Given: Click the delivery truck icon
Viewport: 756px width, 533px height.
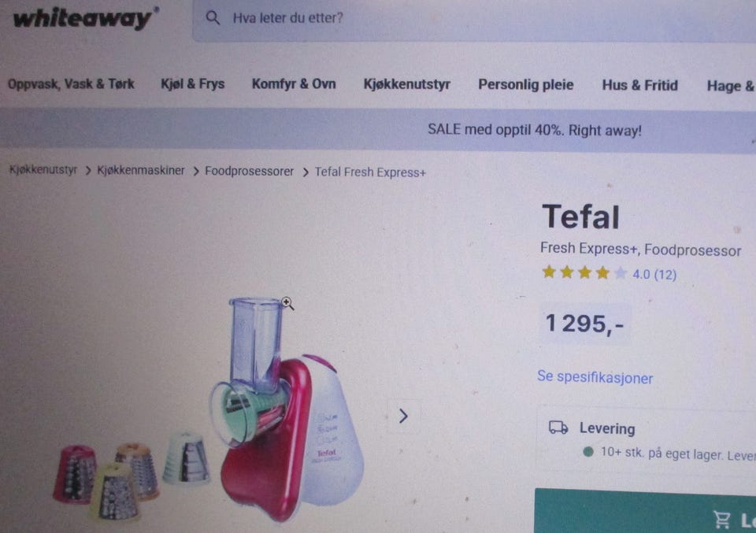Looking at the screenshot, I should pyautogui.click(x=558, y=428).
